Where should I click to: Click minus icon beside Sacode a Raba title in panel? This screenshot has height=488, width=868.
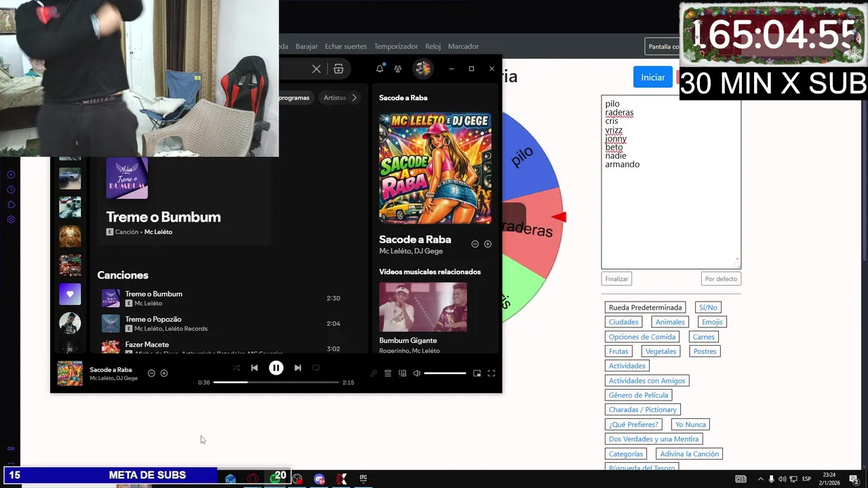click(x=475, y=244)
